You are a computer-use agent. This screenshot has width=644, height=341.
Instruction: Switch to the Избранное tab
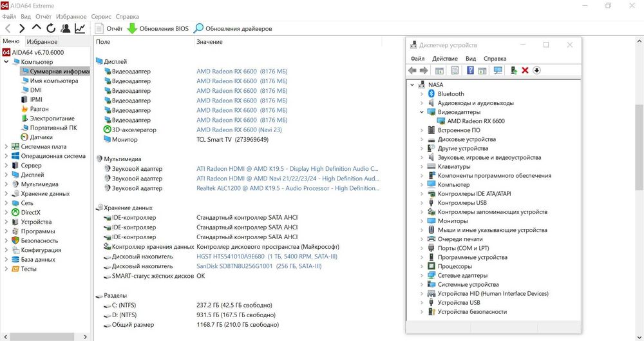point(42,41)
